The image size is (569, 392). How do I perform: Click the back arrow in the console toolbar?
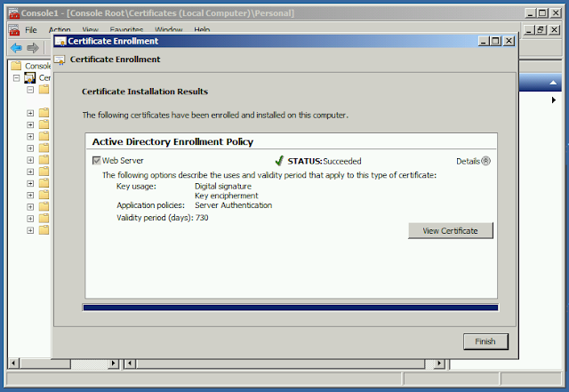coord(16,48)
